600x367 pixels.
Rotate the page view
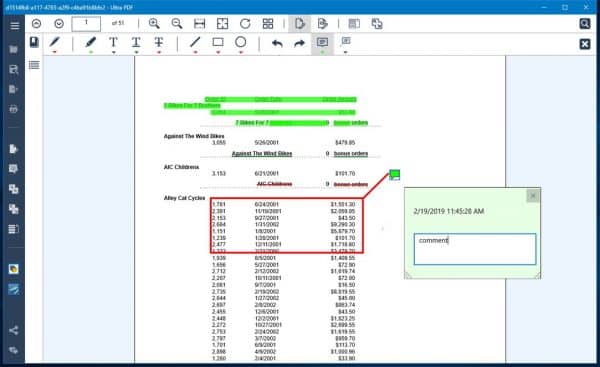point(245,24)
